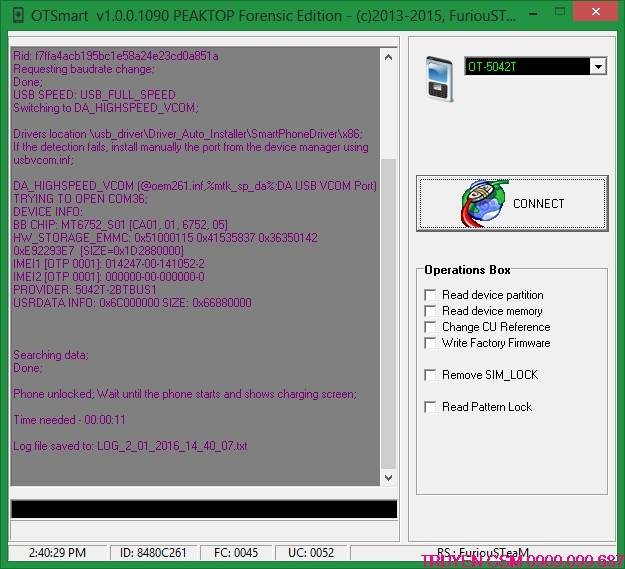Click the log scrollbar down arrow
The image size is (625, 569).
pyautogui.click(x=389, y=477)
